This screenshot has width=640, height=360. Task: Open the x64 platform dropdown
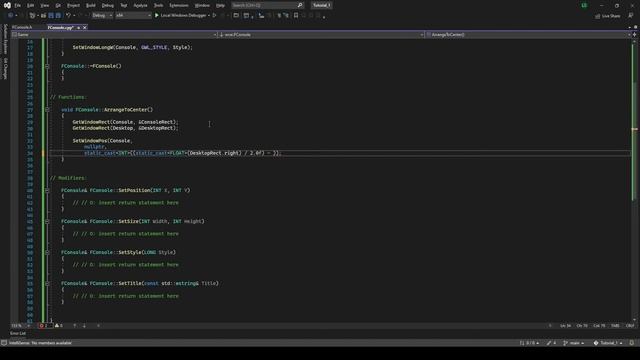(x=133, y=16)
